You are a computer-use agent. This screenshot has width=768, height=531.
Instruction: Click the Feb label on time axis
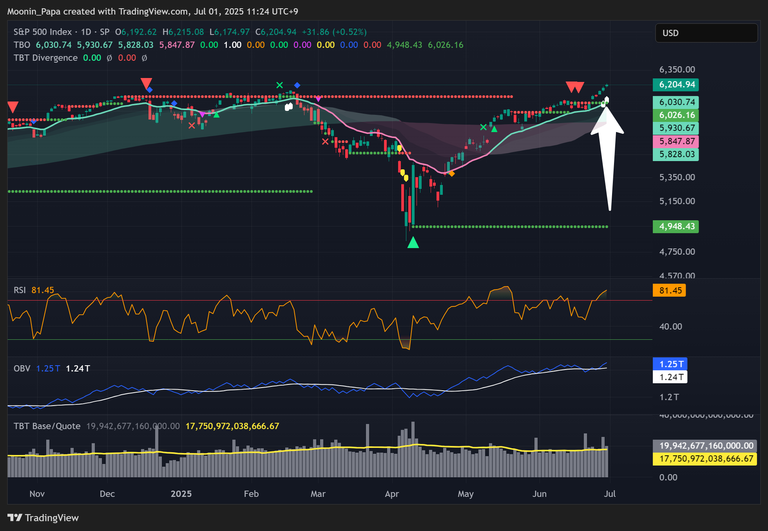coord(251,494)
